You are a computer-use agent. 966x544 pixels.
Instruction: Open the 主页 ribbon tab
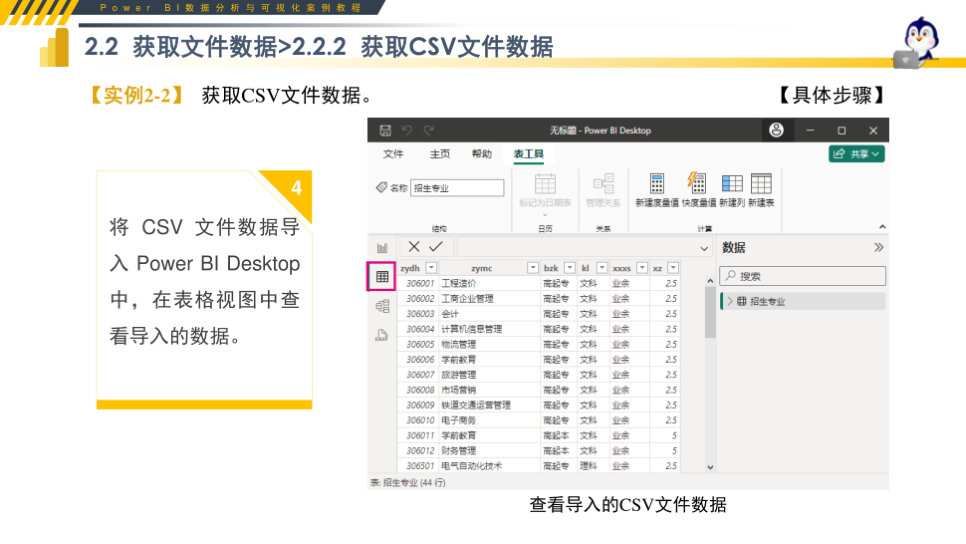(x=440, y=154)
